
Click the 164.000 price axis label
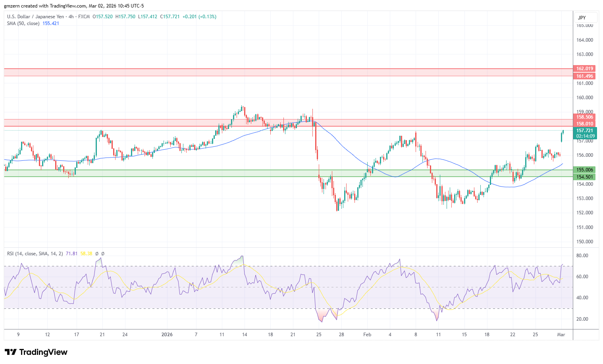(x=585, y=40)
